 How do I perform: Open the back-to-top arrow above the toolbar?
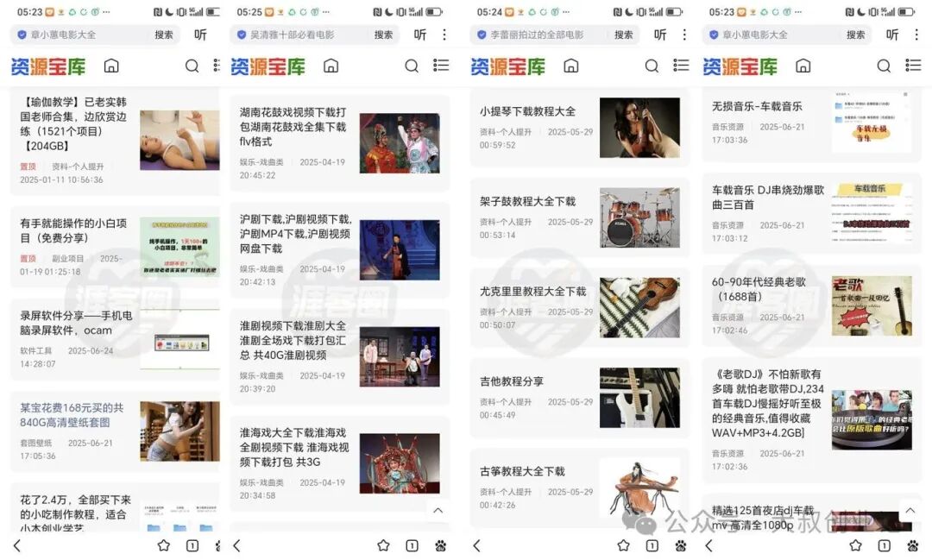coord(910,511)
